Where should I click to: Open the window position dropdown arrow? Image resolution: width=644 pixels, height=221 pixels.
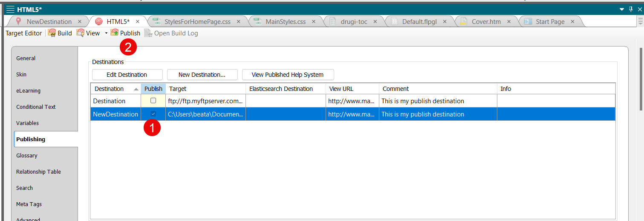click(x=622, y=9)
